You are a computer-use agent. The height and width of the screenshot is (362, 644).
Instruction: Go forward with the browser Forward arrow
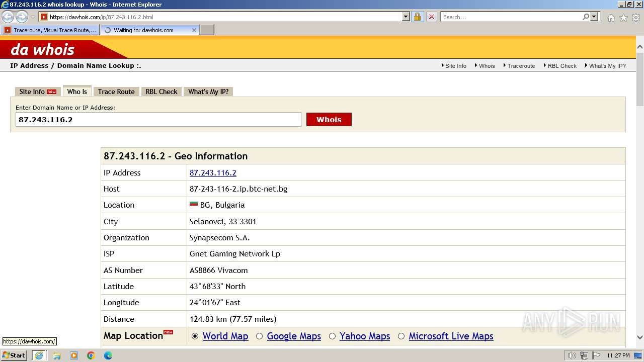[22, 17]
